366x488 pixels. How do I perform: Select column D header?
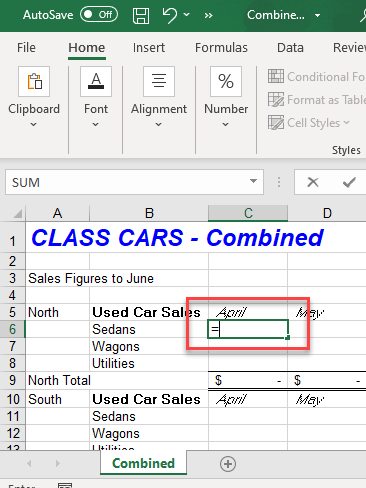pyautogui.click(x=327, y=213)
